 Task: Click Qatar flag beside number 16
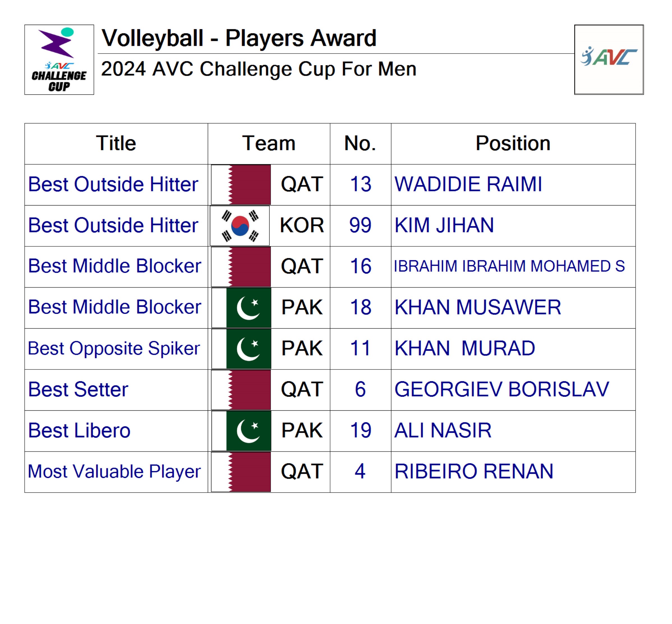[241, 266]
